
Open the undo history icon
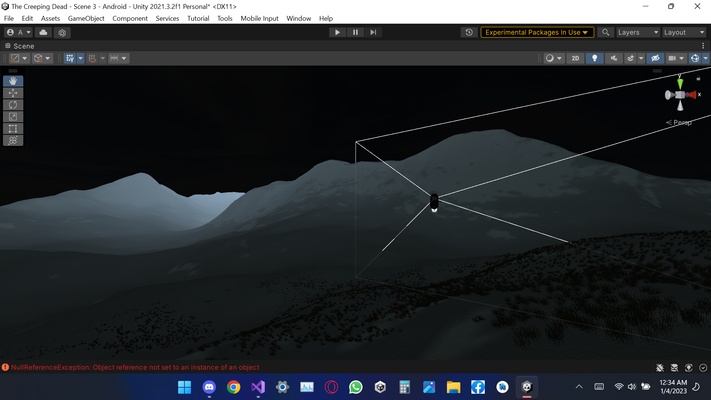click(469, 32)
